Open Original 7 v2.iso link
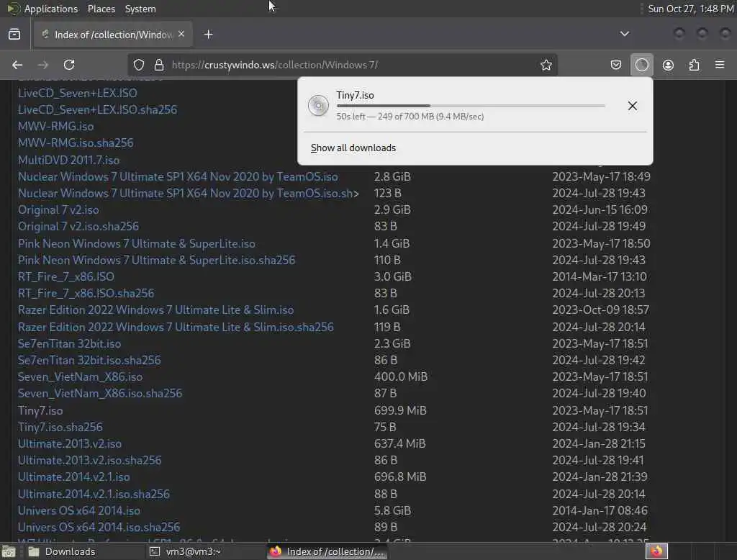Image resolution: width=737 pixels, height=560 pixels. tap(58, 210)
